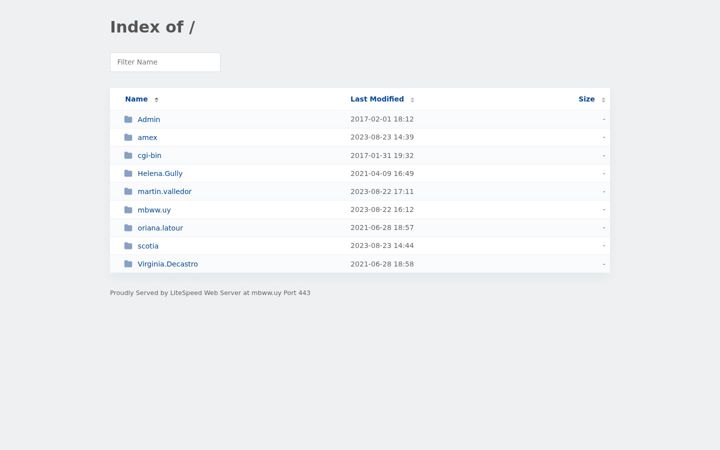The height and width of the screenshot is (450, 720).
Task: Open the Admin directory link
Action: tap(149, 119)
